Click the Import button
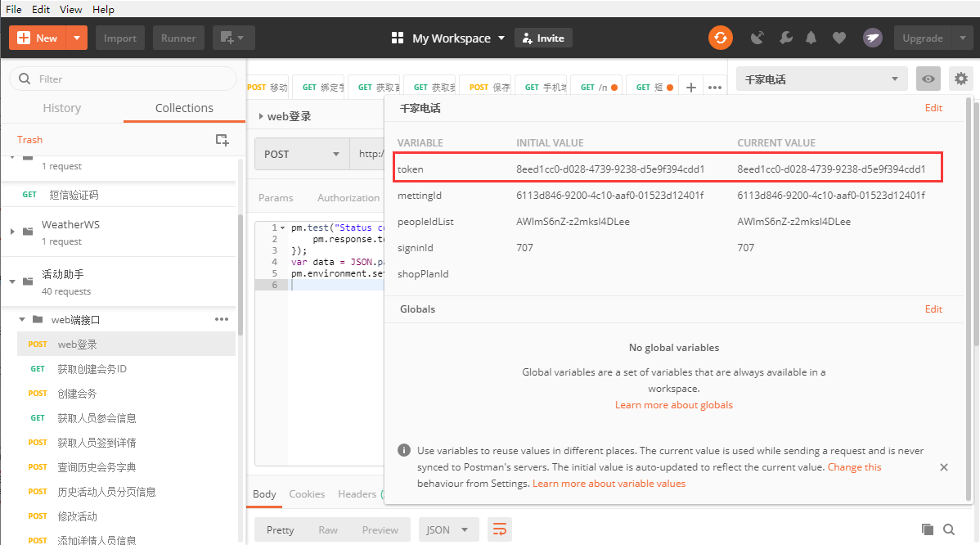 (120, 38)
